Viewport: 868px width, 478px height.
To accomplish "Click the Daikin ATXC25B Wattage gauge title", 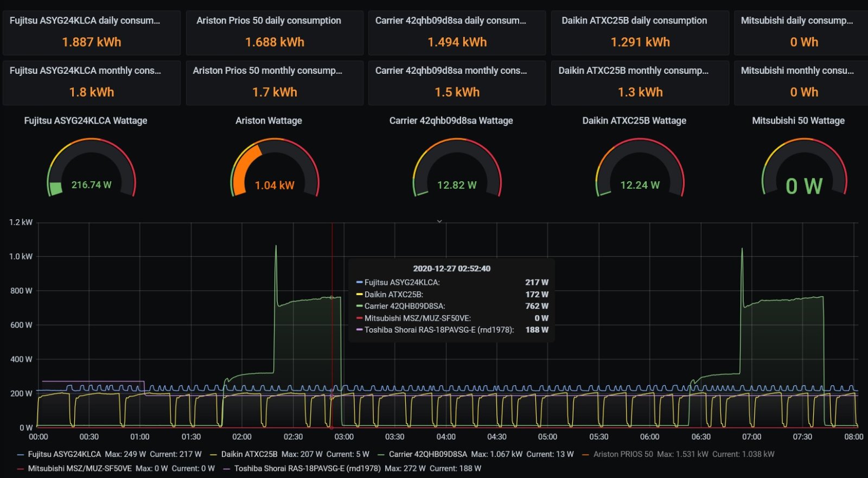I will 634,120.
